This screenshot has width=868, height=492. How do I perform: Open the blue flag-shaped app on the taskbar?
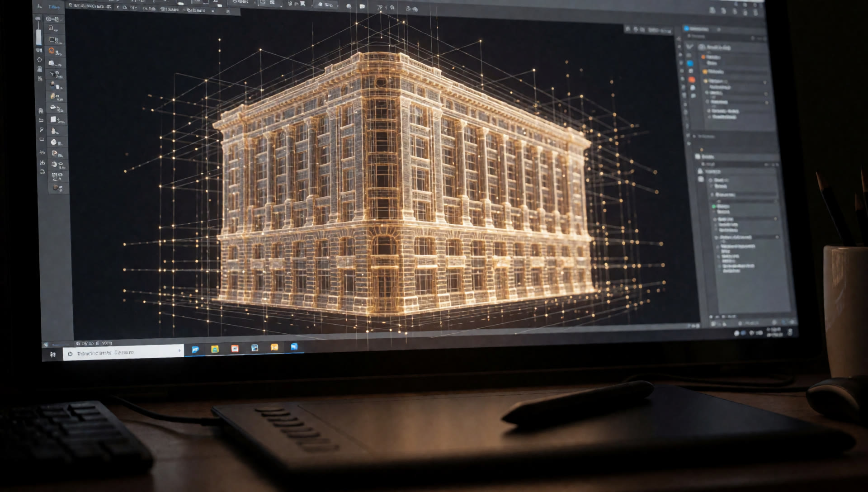coord(195,350)
